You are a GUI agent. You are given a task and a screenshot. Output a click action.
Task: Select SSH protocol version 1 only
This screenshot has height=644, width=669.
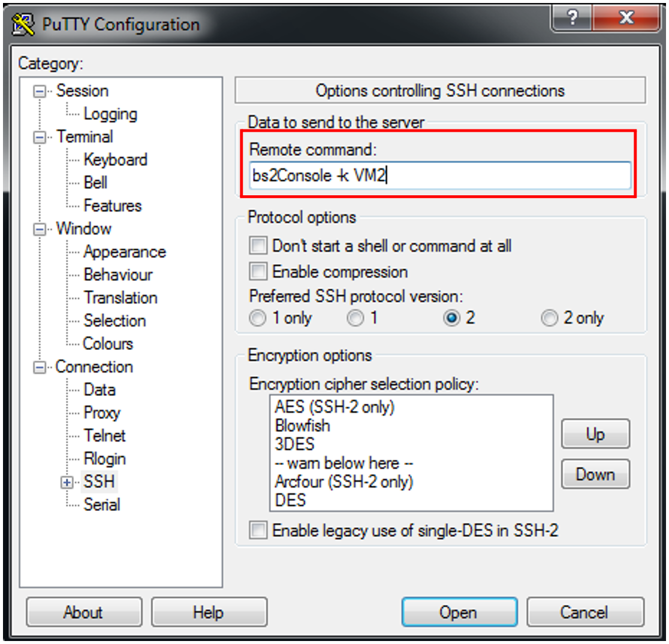click(258, 318)
